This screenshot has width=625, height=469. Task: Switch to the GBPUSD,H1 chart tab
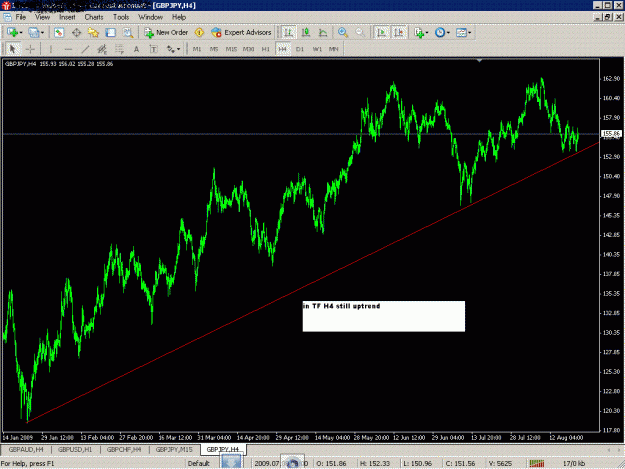click(x=75, y=449)
